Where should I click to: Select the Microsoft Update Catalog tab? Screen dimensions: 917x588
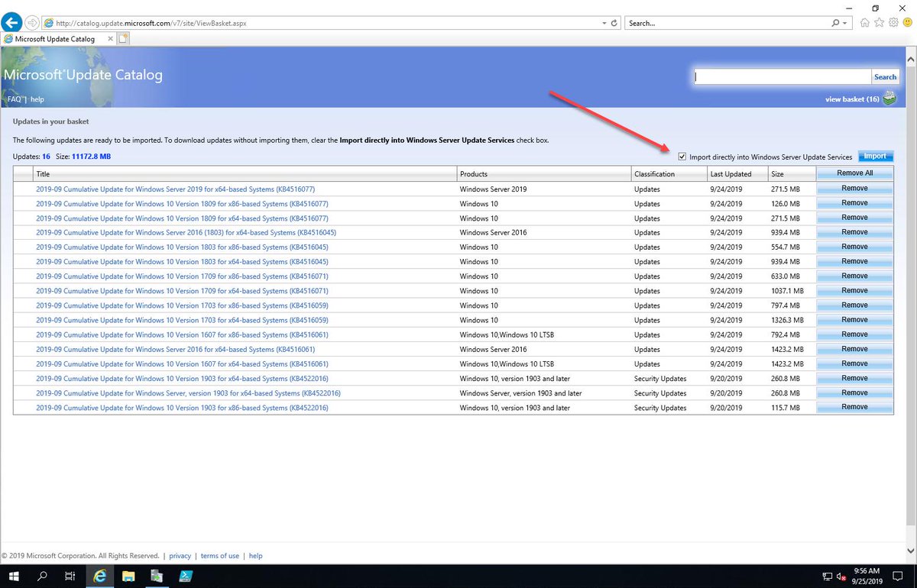(x=57, y=38)
